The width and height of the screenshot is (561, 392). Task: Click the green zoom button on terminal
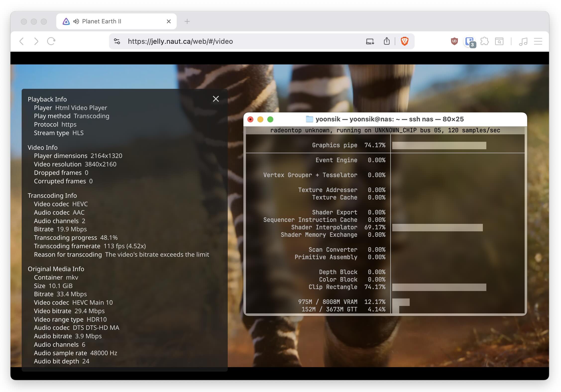[270, 119]
